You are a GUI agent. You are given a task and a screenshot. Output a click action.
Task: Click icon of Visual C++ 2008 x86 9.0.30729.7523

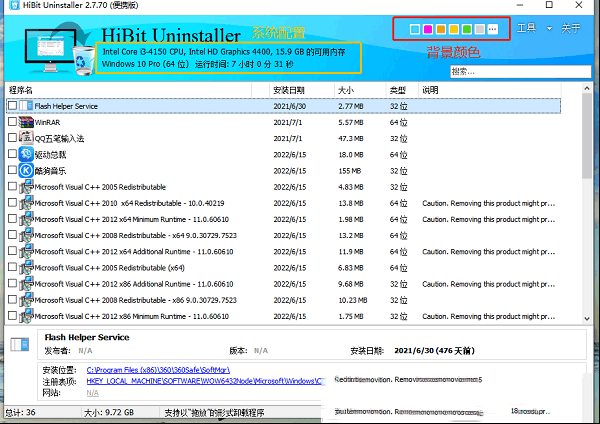pyautogui.click(x=26, y=300)
